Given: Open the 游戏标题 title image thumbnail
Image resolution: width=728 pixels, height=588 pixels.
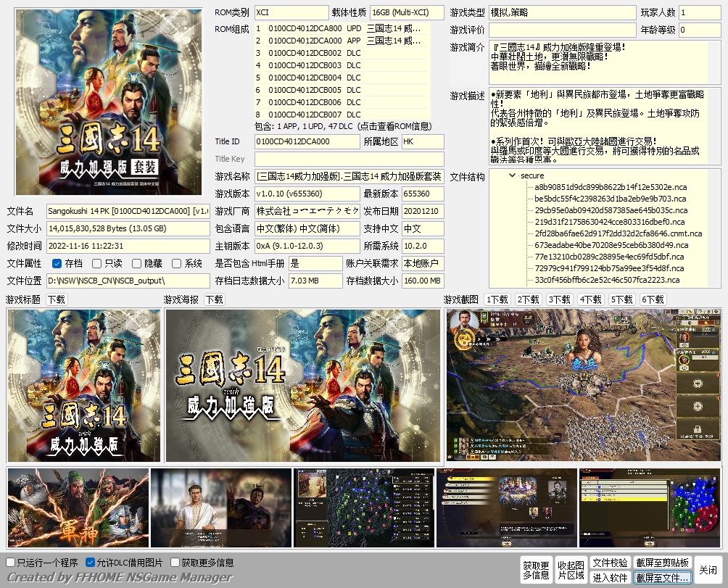Looking at the screenshot, I should (84, 386).
